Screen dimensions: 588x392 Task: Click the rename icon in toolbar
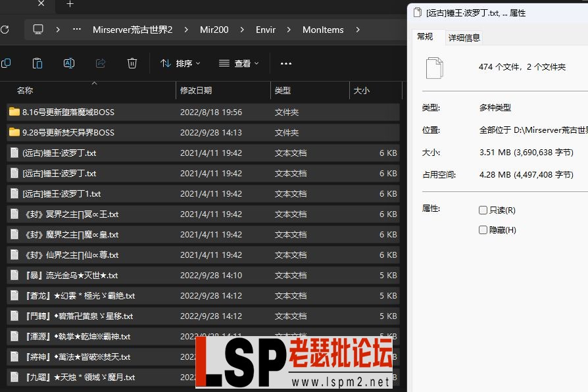point(69,63)
